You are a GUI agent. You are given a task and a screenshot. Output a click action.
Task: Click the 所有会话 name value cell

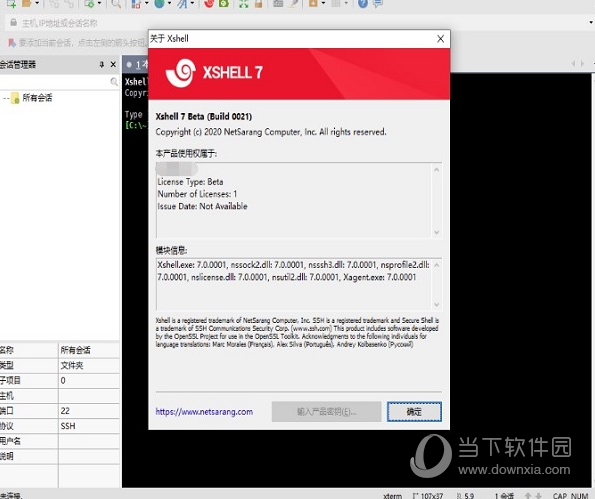click(x=89, y=350)
